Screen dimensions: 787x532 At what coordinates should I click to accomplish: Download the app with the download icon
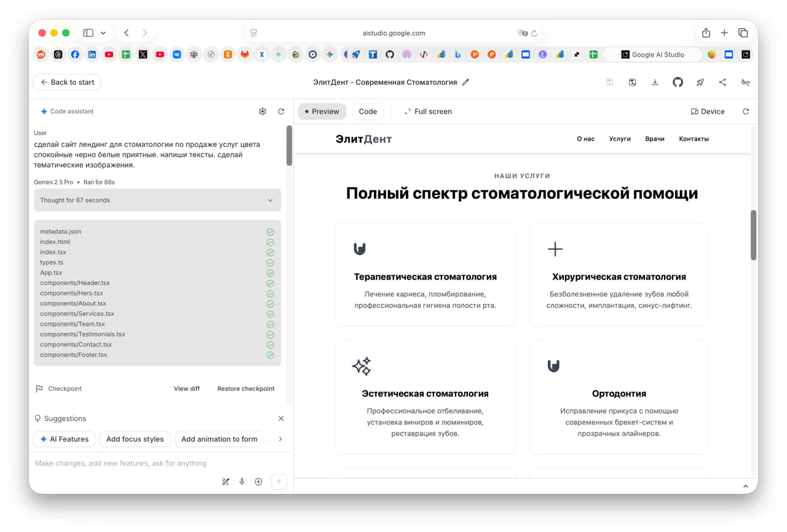point(655,82)
